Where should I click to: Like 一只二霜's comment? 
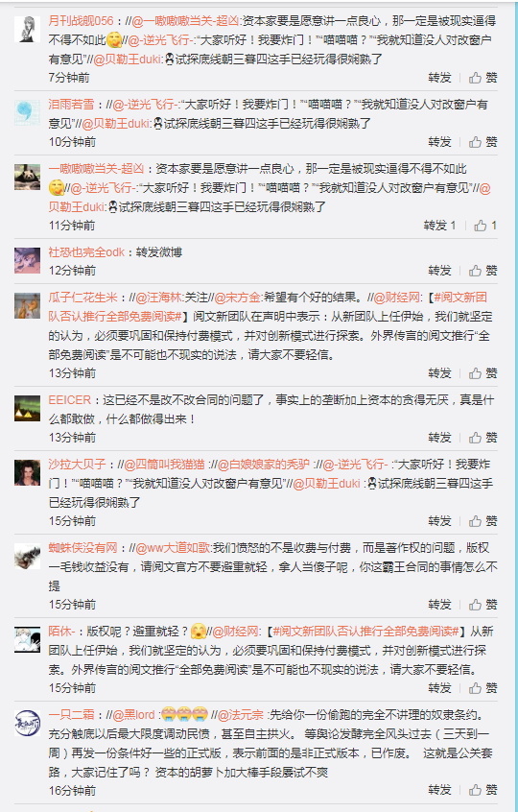(x=483, y=790)
